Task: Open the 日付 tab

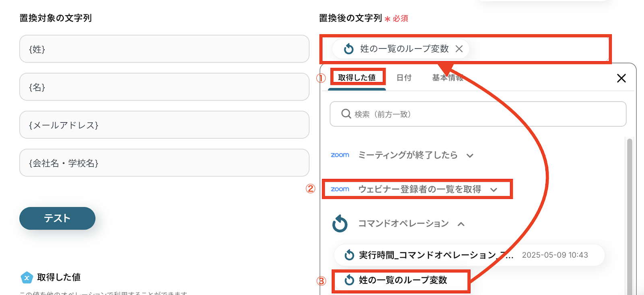Action: pos(404,78)
